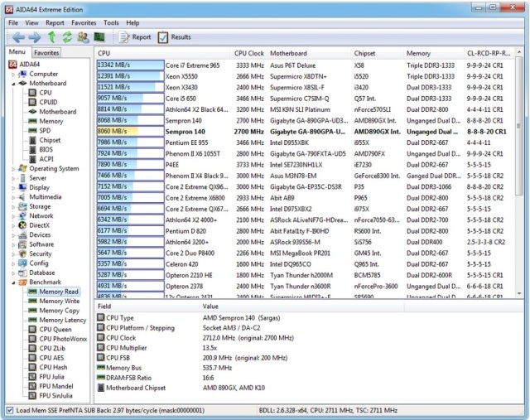Viewport: 530px width, 420px height.
Task: Select the highlighted 8060 MB/s bar
Action: (131, 132)
